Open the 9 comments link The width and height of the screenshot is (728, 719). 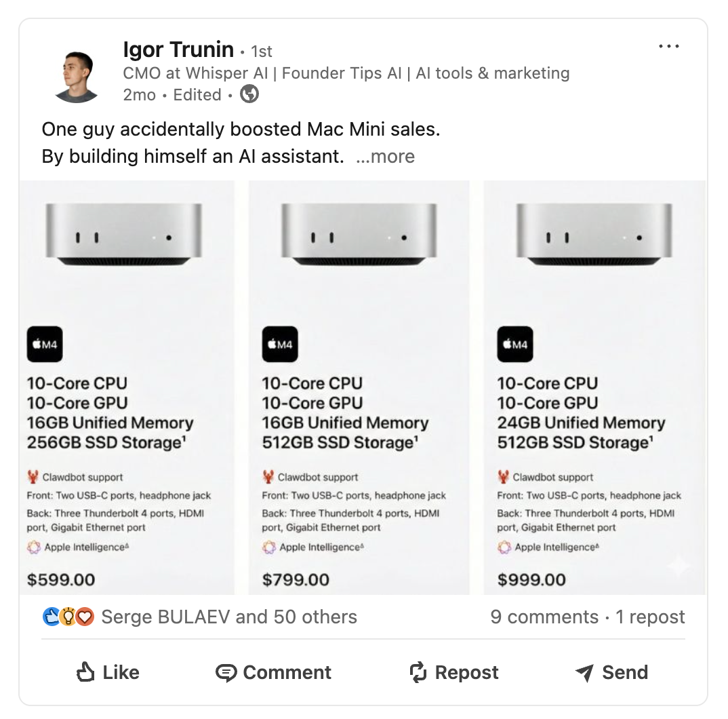coord(544,617)
